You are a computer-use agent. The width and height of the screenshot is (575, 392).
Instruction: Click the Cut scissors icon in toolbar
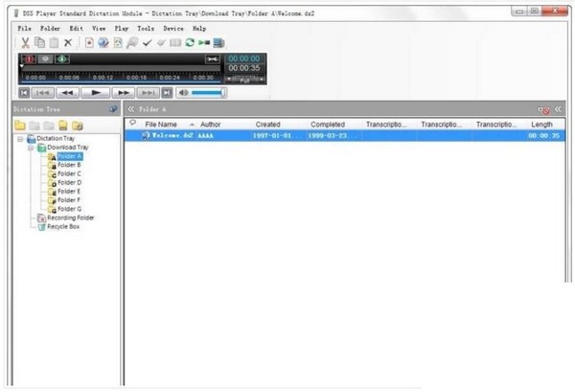point(25,43)
